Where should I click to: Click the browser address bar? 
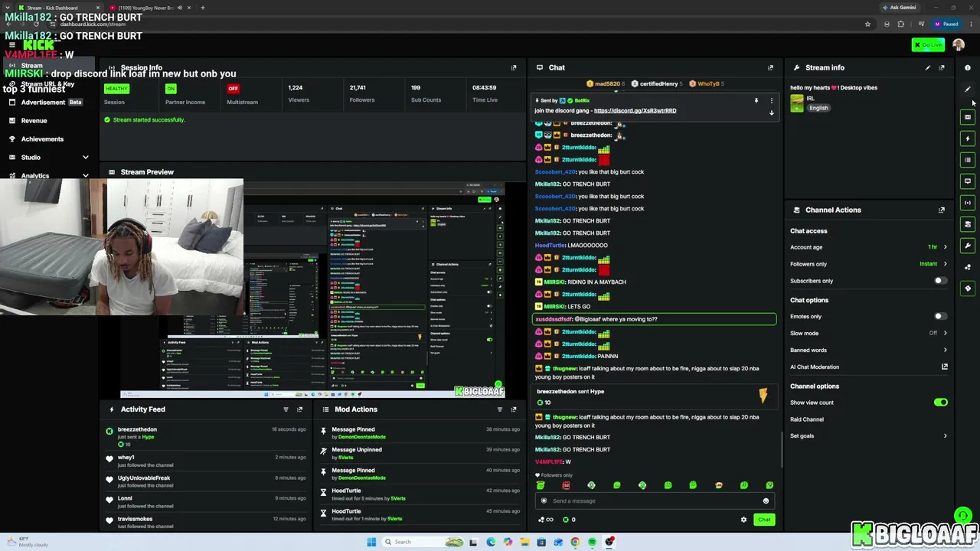[459, 24]
